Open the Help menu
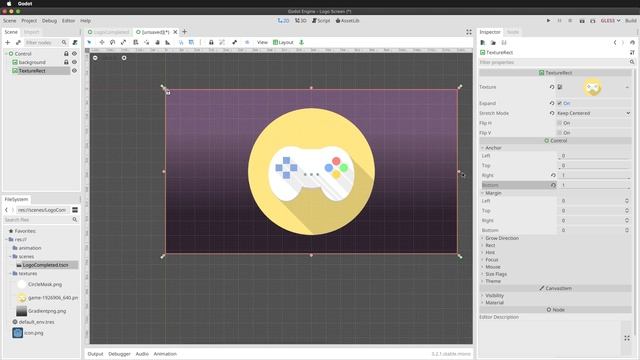Viewport: 640px width, 360px height. click(85, 20)
